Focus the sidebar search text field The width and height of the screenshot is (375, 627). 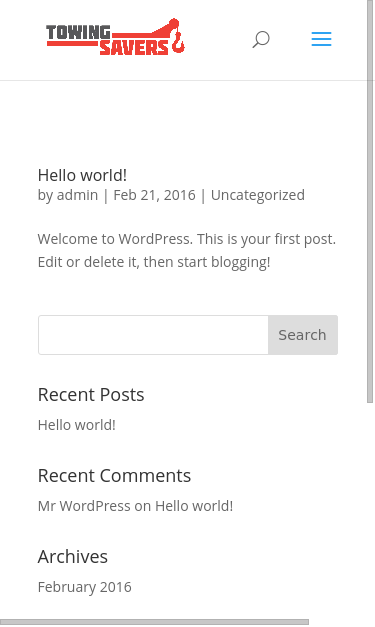click(x=153, y=335)
